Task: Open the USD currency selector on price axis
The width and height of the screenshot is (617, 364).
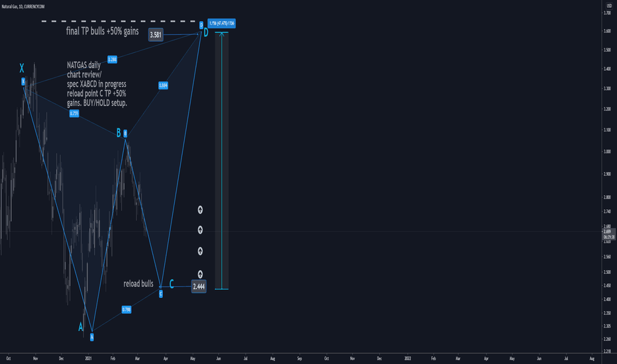Action: [609, 6]
